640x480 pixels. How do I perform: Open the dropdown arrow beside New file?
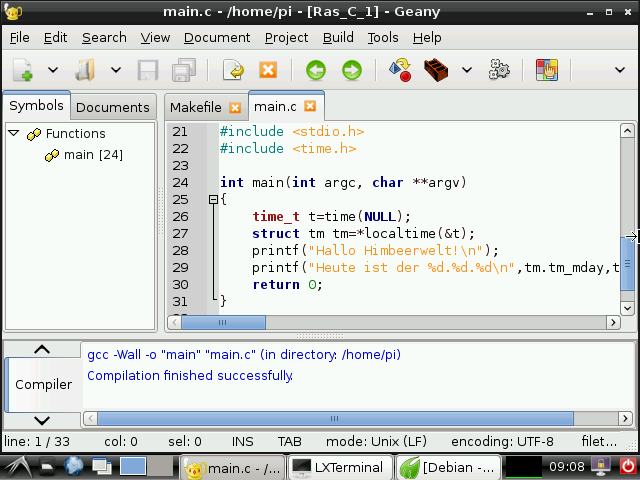coord(53,70)
